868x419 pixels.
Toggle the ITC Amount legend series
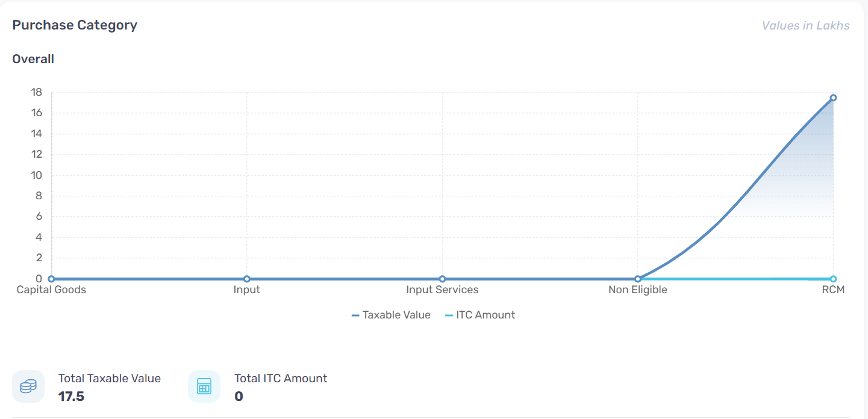coord(480,315)
